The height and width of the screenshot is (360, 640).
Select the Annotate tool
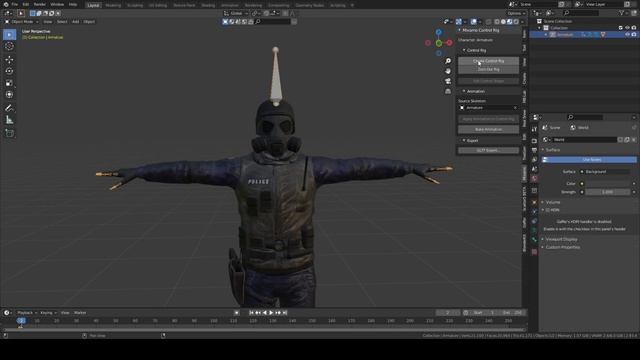[x=9, y=108]
